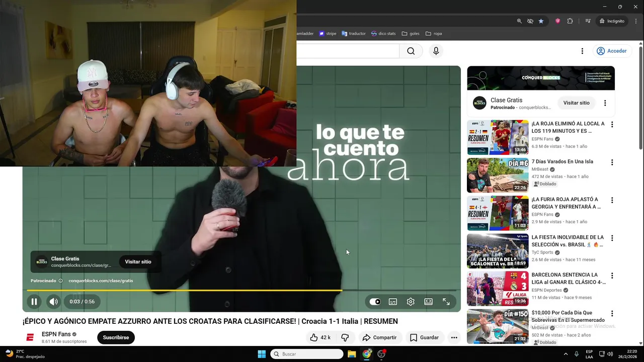Open Compartir share dialog

(379, 337)
